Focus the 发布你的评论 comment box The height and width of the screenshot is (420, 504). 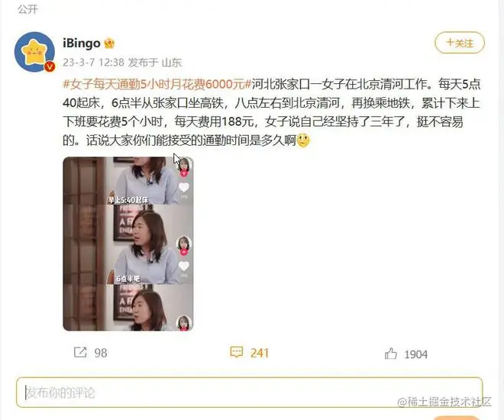tap(250, 393)
